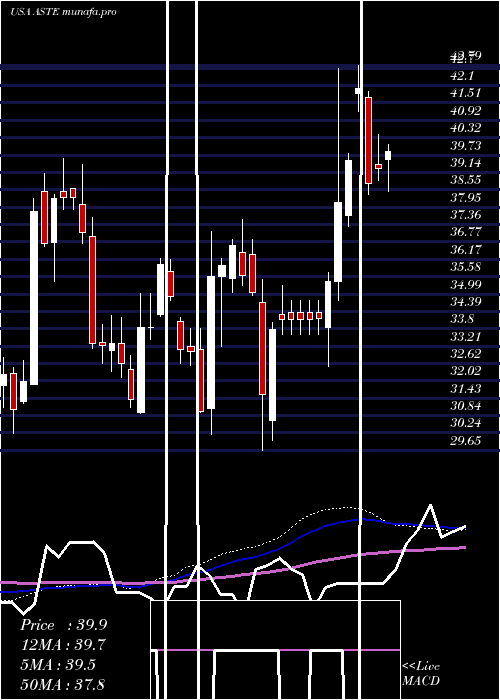
Task: Select the 34.99 price axis label
Action: click(466, 284)
